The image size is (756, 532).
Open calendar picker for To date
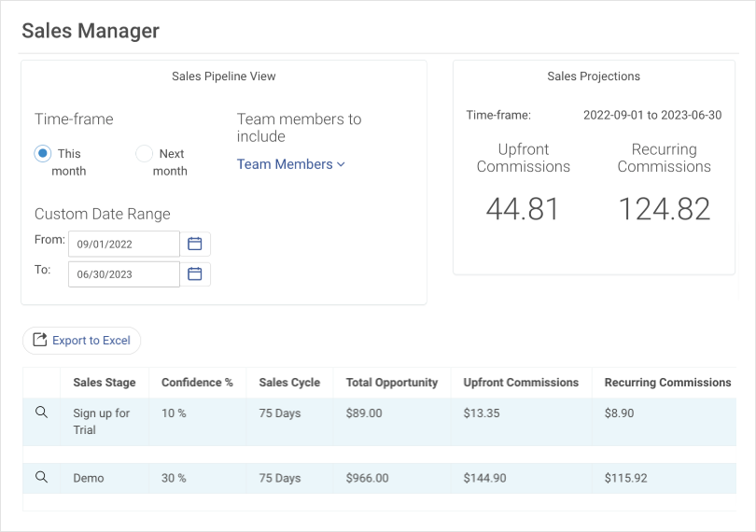pos(195,274)
